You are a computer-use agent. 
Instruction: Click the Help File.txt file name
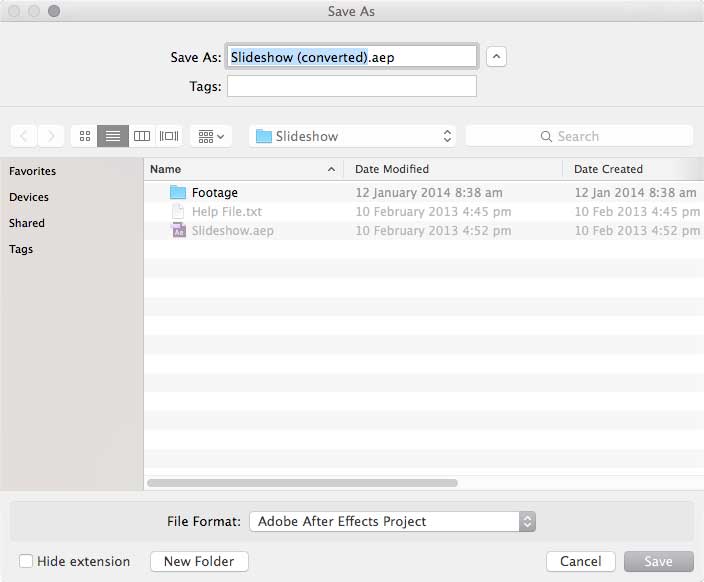[227, 212]
